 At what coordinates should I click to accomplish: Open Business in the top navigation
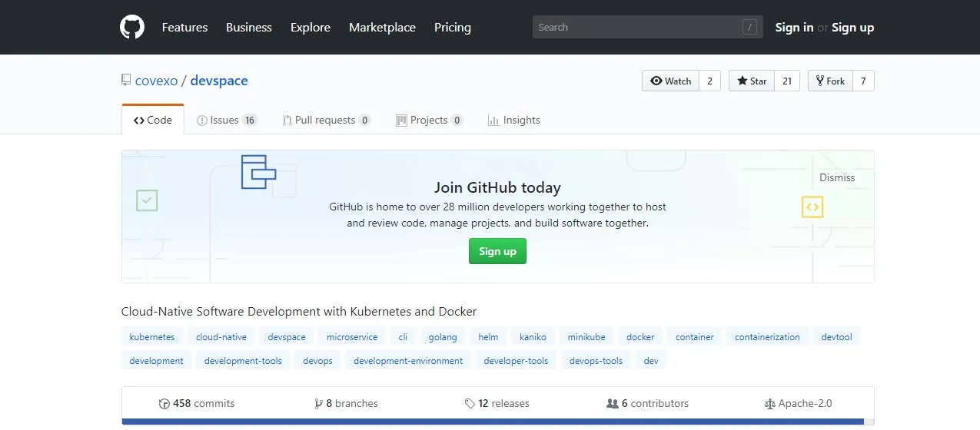pos(248,27)
